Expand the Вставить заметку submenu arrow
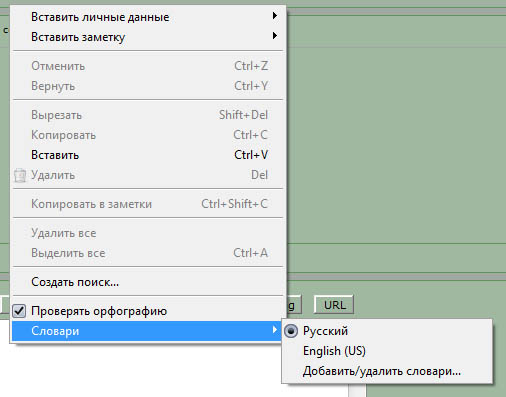This screenshot has height=397, width=506. tap(274, 36)
